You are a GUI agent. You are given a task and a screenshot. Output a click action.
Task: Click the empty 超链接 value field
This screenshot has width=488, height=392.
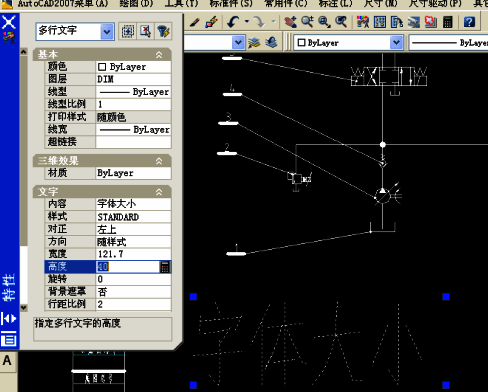pos(133,142)
